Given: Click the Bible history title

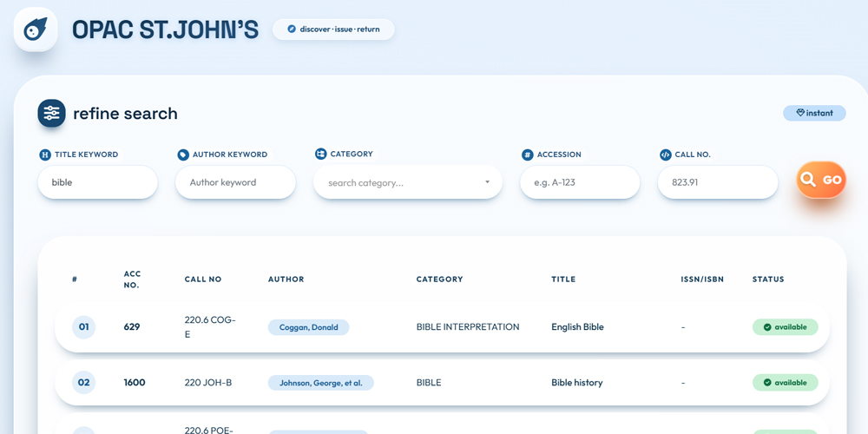Looking at the screenshot, I should click(x=577, y=383).
